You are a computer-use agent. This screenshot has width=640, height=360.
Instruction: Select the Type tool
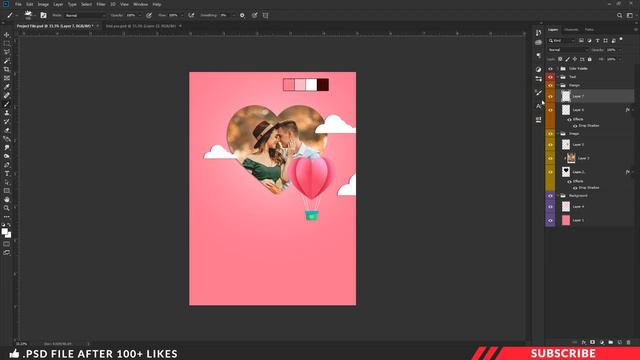click(x=7, y=173)
